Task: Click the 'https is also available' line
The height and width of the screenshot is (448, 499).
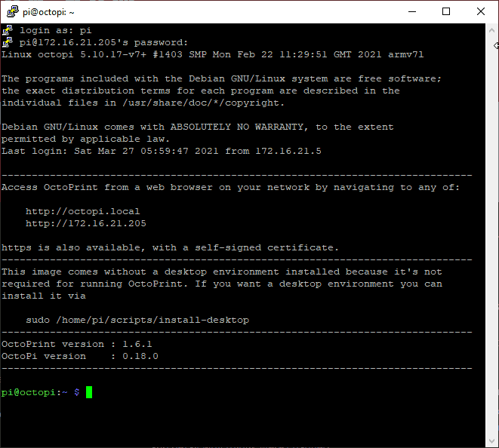Action: [171, 247]
